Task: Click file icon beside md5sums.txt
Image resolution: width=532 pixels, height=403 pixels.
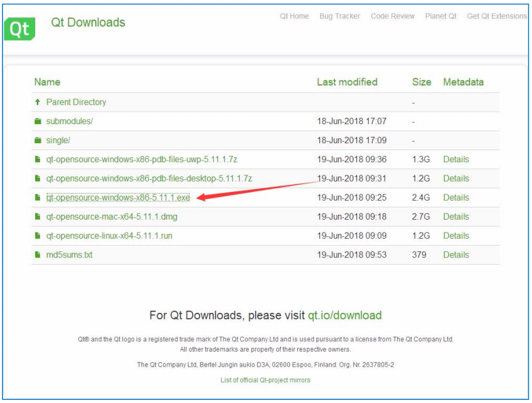Action: [x=38, y=254]
